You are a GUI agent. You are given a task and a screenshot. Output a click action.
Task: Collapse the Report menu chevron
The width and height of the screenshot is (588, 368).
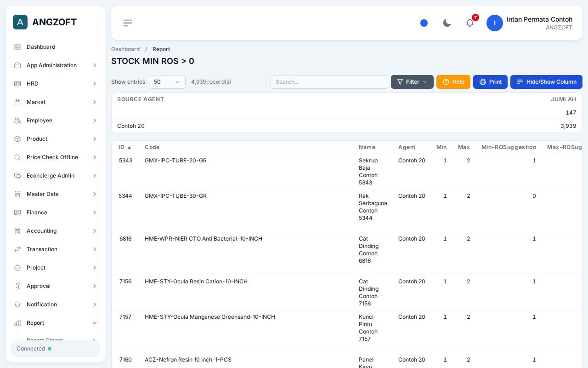(x=95, y=323)
